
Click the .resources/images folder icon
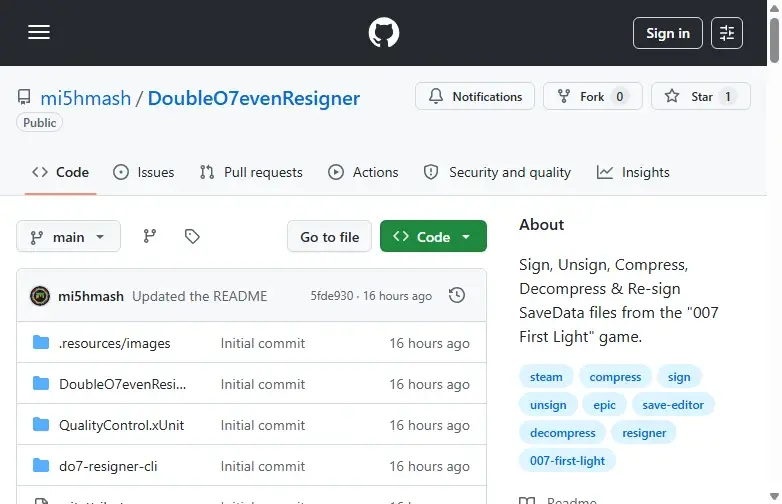coord(41,342)
